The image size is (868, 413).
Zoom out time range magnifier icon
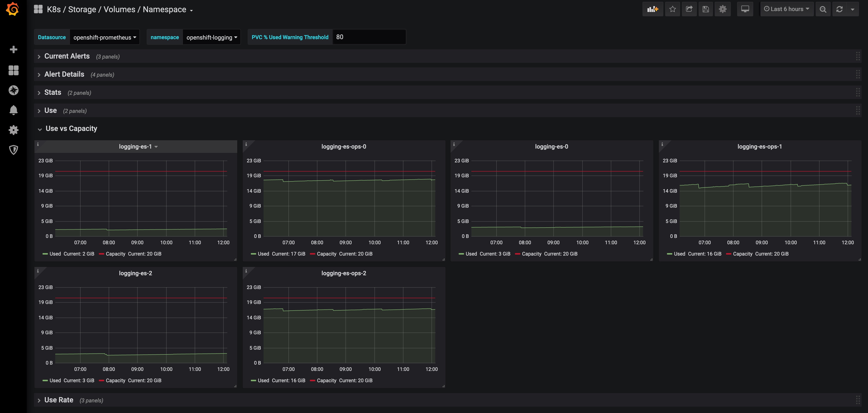click(822, 9)
